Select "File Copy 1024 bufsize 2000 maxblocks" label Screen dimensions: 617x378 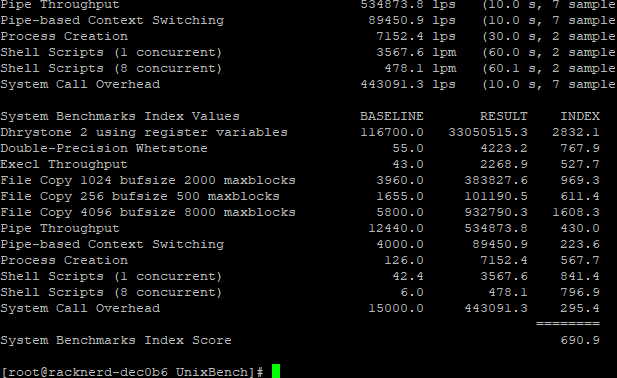148,181
